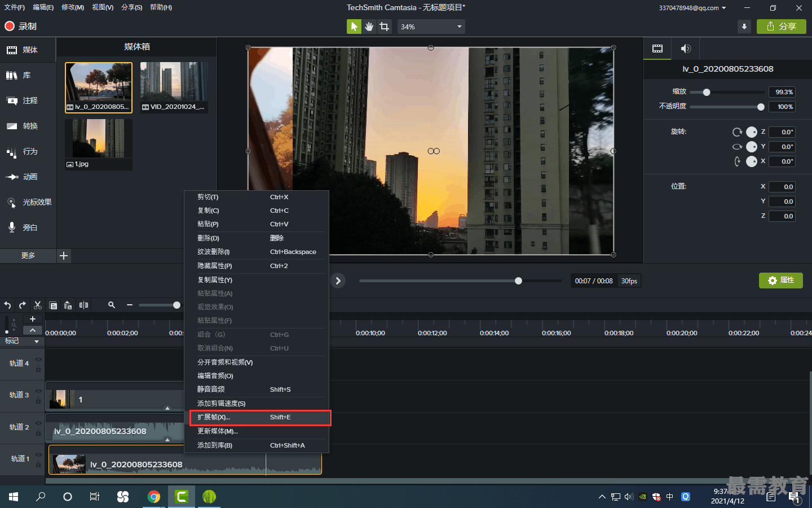Toggle 轨道 4 eye visibility

point(38,360)
